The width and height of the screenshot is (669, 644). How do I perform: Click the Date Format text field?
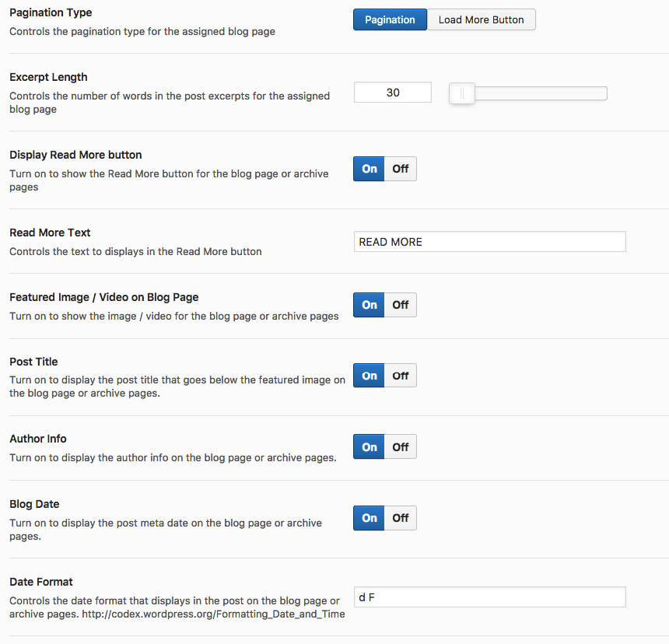click(489, 597)
